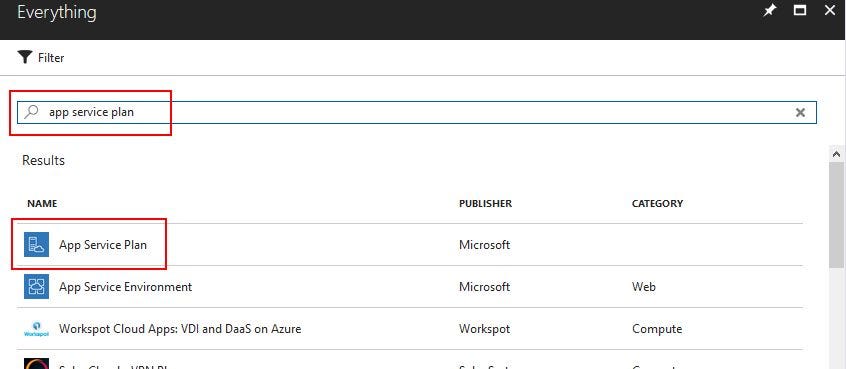Image resolution: width=846 pixels, height=369 pixels.
Task: Click the funnel Filter icon
Action: 25,57
